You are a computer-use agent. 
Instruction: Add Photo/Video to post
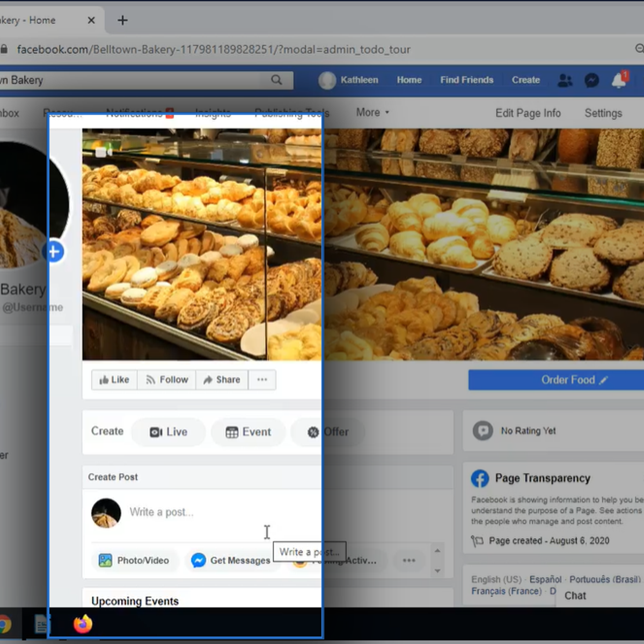[134, 560]
